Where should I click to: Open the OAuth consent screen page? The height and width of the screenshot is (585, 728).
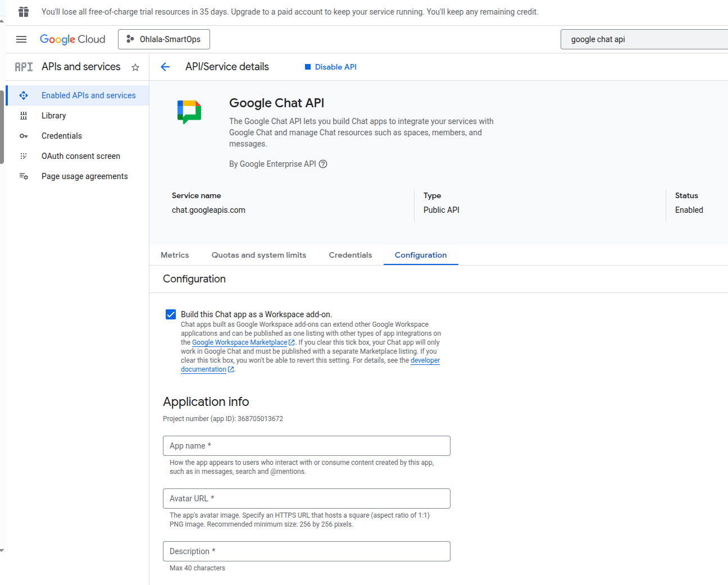point(80,156)
